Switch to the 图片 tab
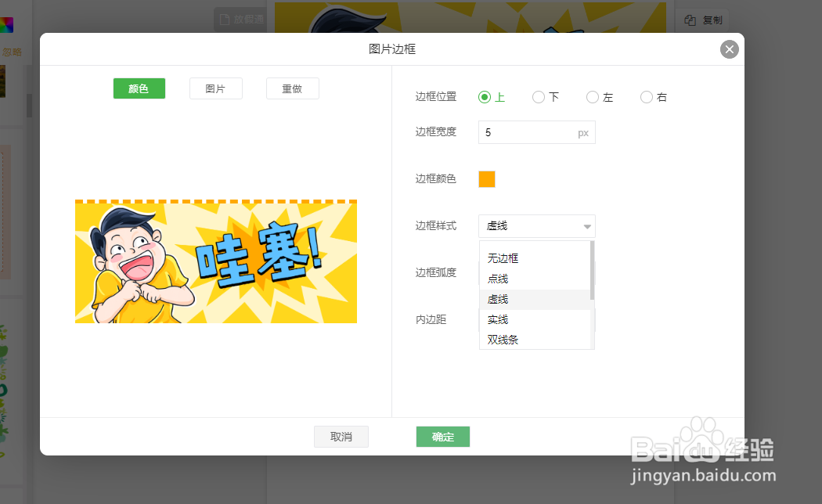 click(215, 88)
